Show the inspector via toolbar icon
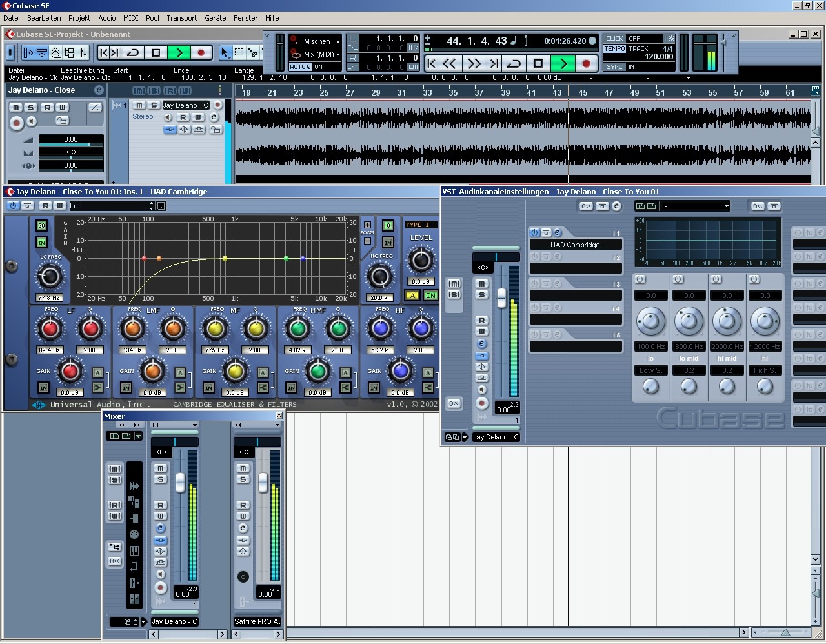 click(x=28, y=52)
